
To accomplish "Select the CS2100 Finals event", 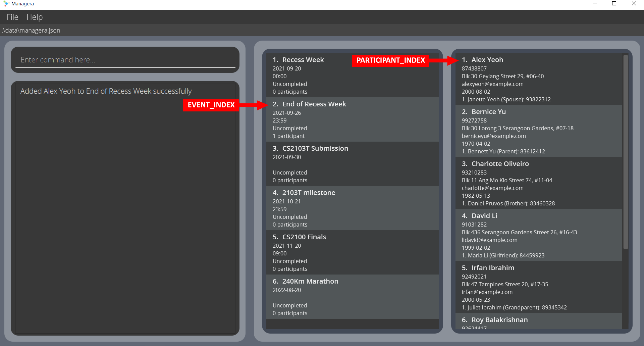I will pos(352,252).
